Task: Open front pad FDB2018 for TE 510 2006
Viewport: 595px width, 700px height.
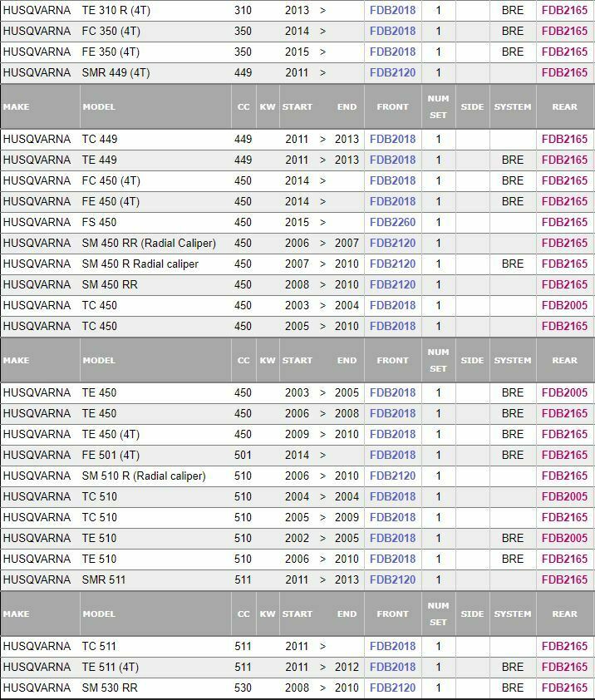Action: (392, 559)
